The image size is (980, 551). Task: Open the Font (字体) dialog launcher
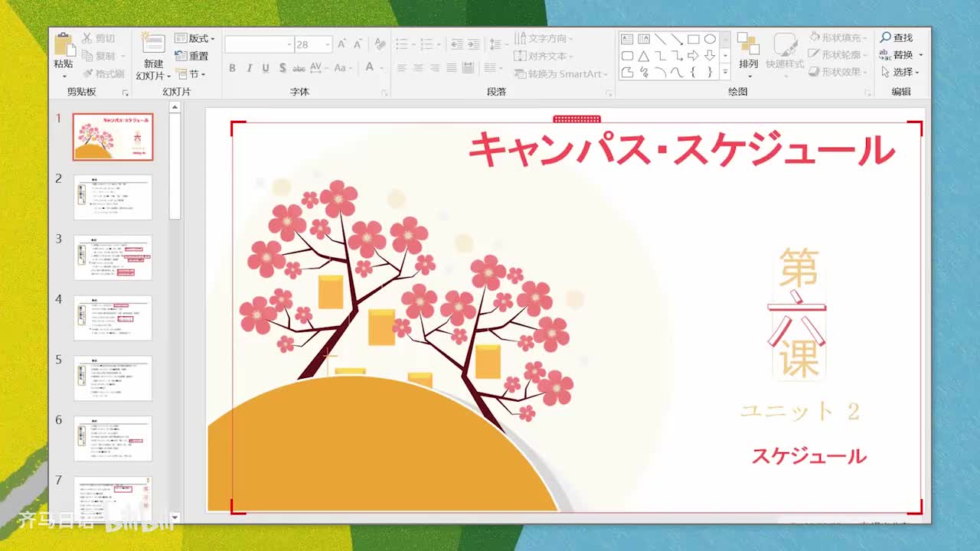(384, 93)
